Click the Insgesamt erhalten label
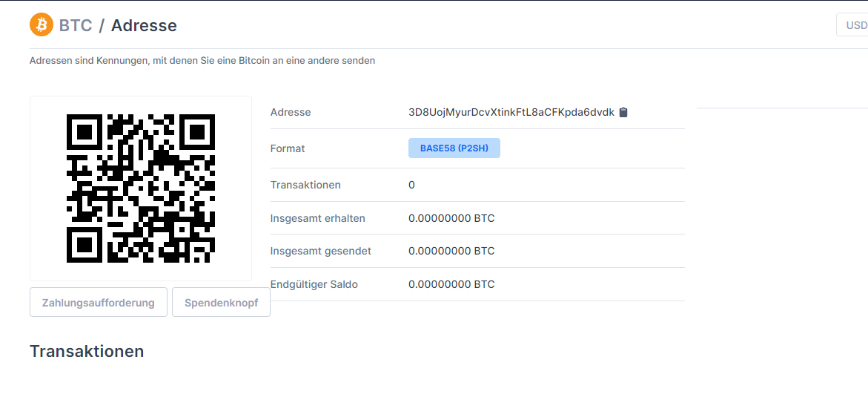Image resolution: width=868 pixels, height=420 pixels. (318, 218)
